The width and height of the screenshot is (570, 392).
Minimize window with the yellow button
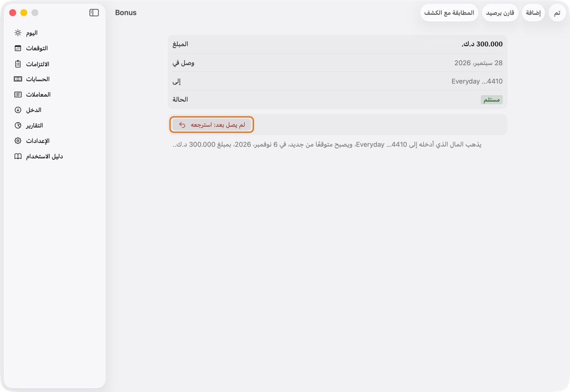point(24,13)
